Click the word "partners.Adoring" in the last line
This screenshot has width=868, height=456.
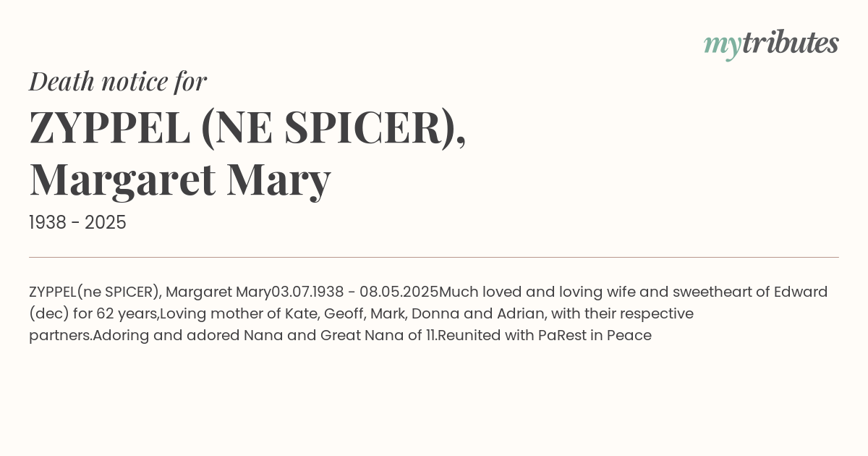pos(89,336)
